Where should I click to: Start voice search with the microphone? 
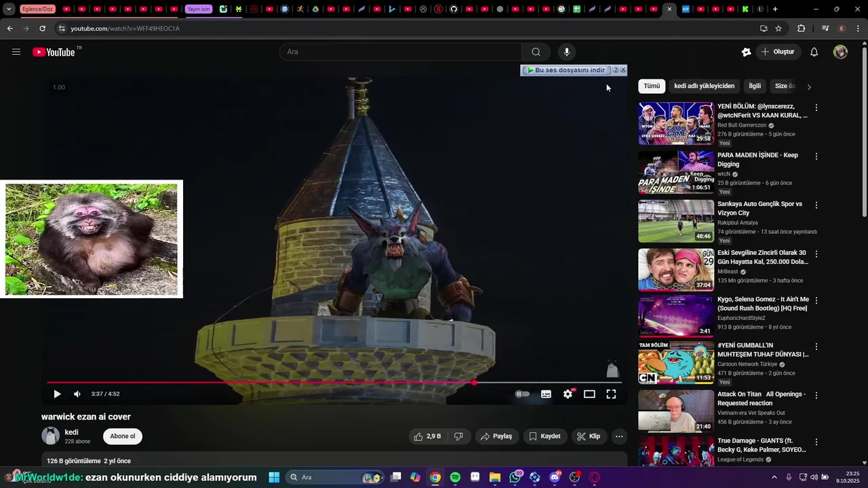tap(567, 52)
